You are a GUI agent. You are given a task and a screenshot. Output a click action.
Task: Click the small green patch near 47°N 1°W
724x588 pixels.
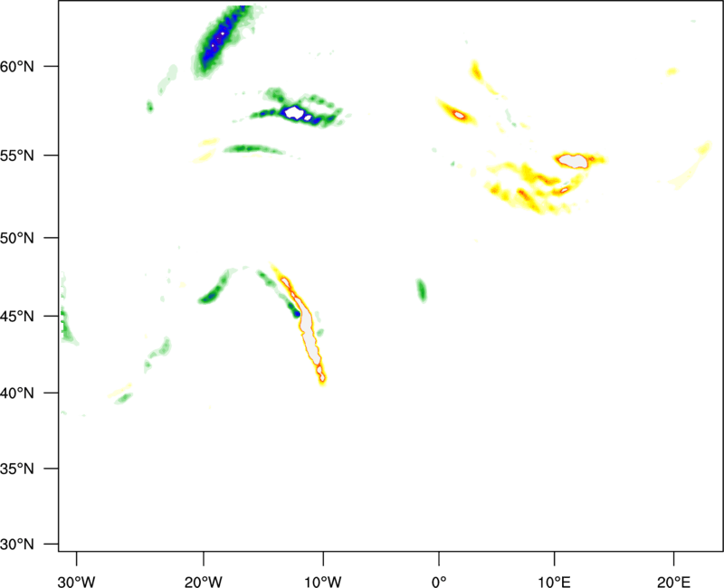pos(422,289)
